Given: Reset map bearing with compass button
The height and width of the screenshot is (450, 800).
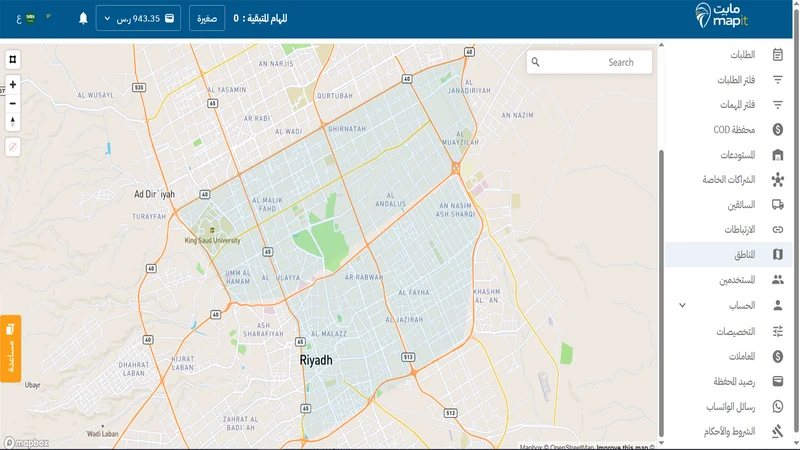Looking at the screenshot, I should point(13,121).
